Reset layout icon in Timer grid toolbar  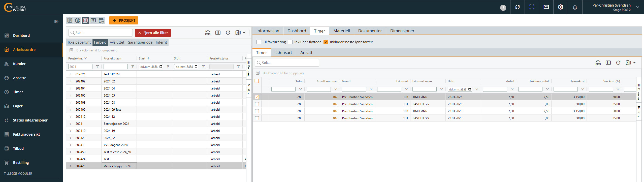pyautogui.click(x=598, y=63)
